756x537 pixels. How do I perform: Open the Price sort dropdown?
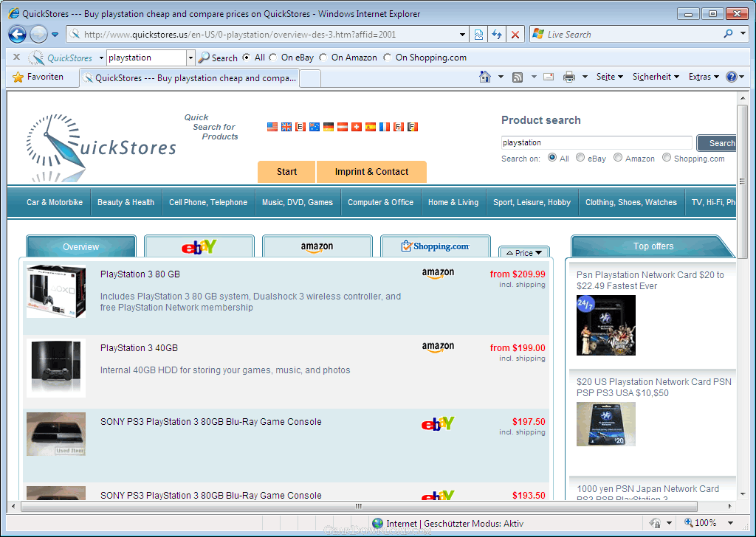click(524, 252)
